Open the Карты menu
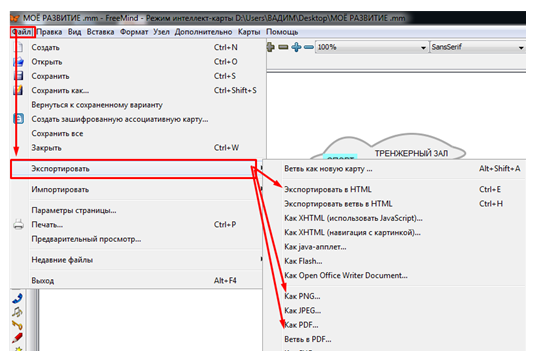The width and height of the screenshot is (538, 360). (249, 32)
